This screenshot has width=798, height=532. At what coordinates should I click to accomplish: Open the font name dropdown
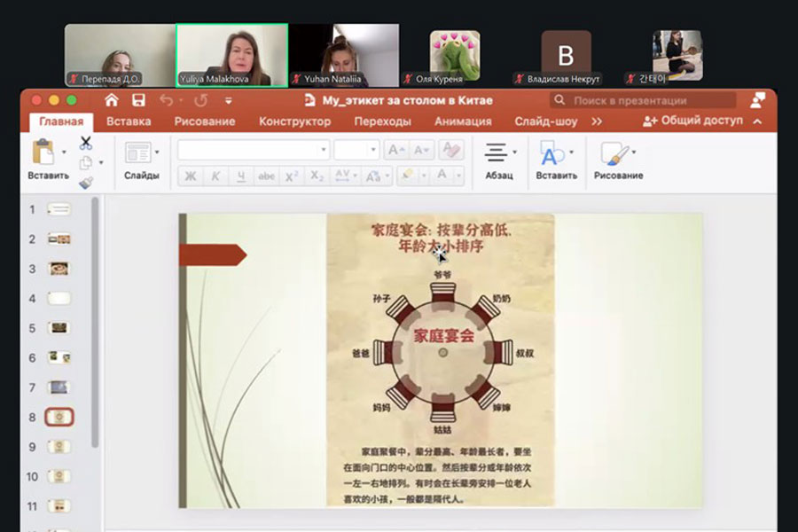coord(324,151)
